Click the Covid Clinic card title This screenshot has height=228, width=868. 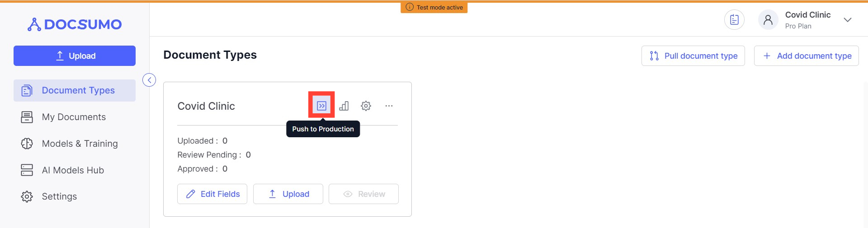tap(206, 106)
